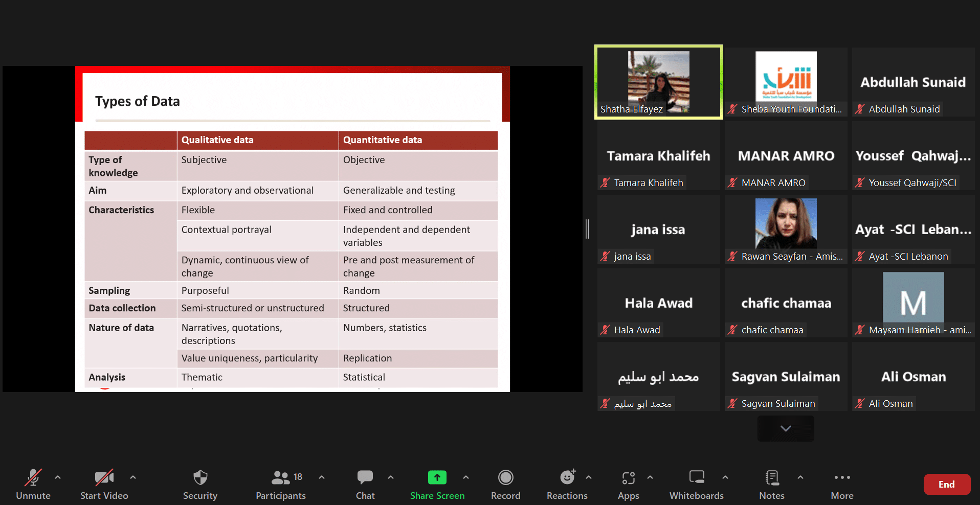This screenshot has height=505, width=980.
Task: Start meeting recording with Record
Action: (505, 485)
